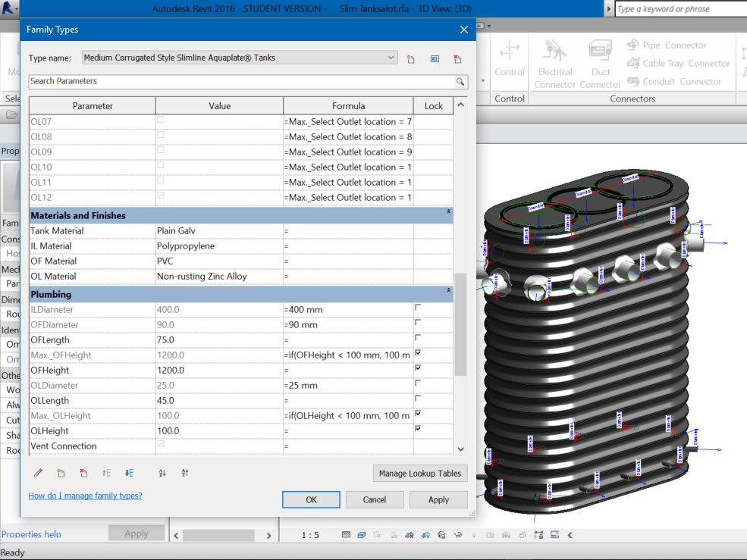
Task: Click the Reveal Constraints icon in view bar
Action: [x=538, y=535]
